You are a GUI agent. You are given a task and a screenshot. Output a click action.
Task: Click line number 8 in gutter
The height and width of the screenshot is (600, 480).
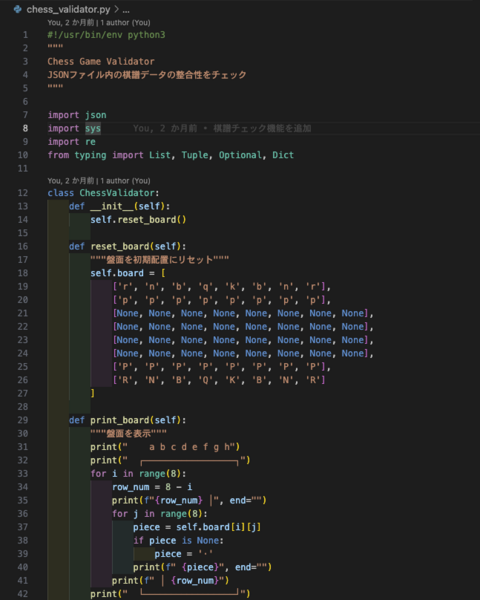tap(25, 129)
